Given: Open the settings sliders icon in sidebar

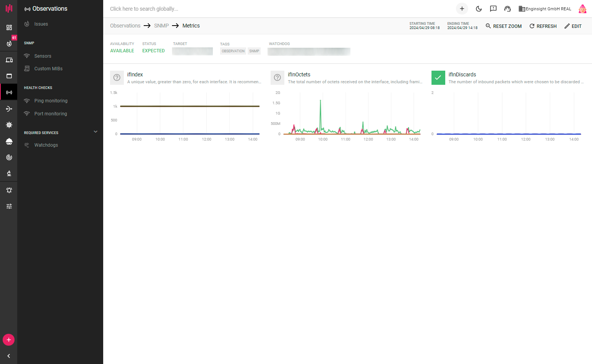Looking at the screenshot, I should pos(9,206).
